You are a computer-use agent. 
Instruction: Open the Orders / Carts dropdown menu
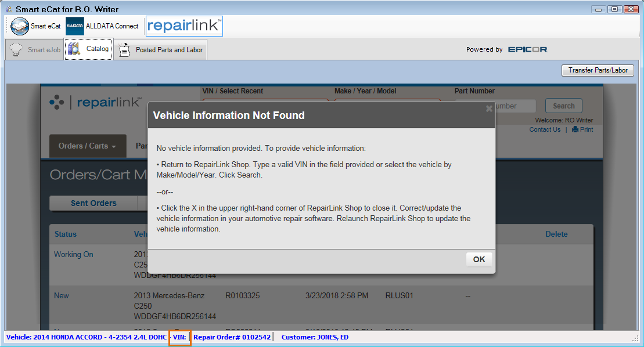pos(87,146)
